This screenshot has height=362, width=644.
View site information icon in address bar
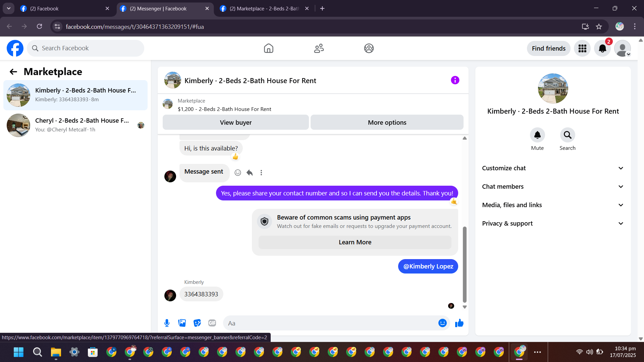point(58,26)
